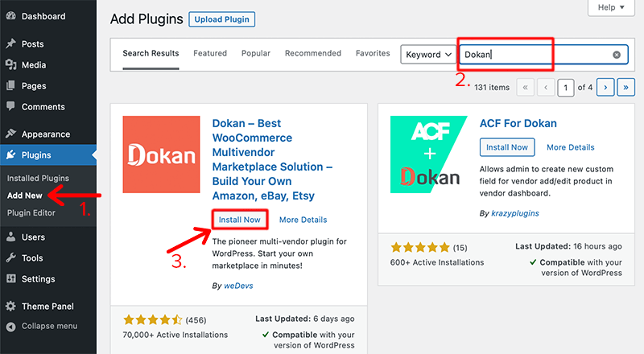This screenshot has width=644, height=354.
Task: Click the Dokan plugin orange logo thumbnail
Action: click(161, 154)
